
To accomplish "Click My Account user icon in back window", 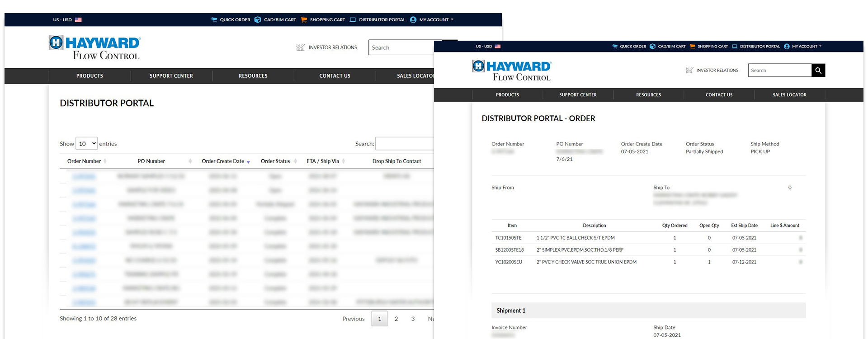I will point(413,20).
